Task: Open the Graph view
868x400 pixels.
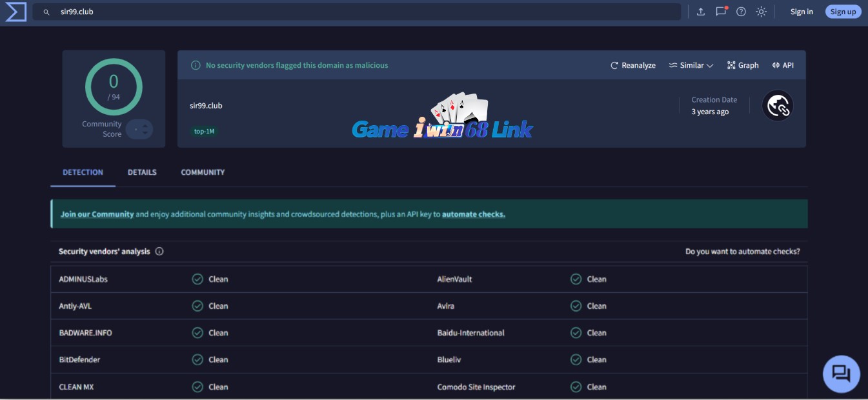Action: [743, 65]
